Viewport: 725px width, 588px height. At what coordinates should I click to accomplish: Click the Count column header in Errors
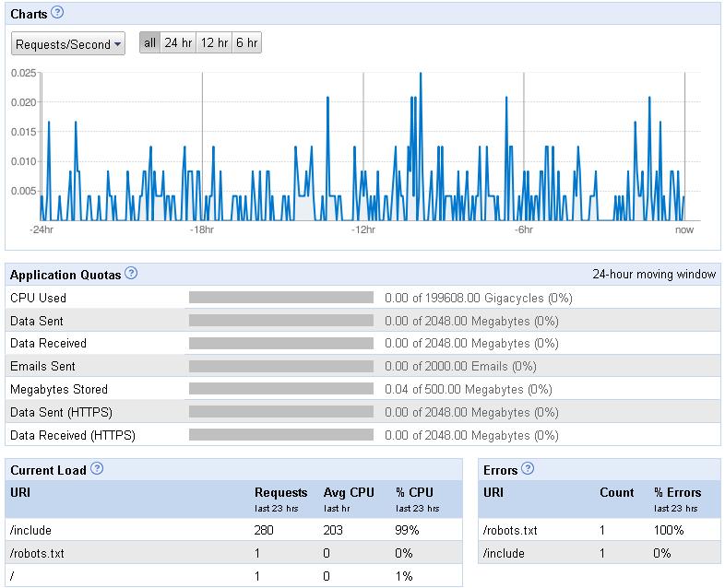617,492
